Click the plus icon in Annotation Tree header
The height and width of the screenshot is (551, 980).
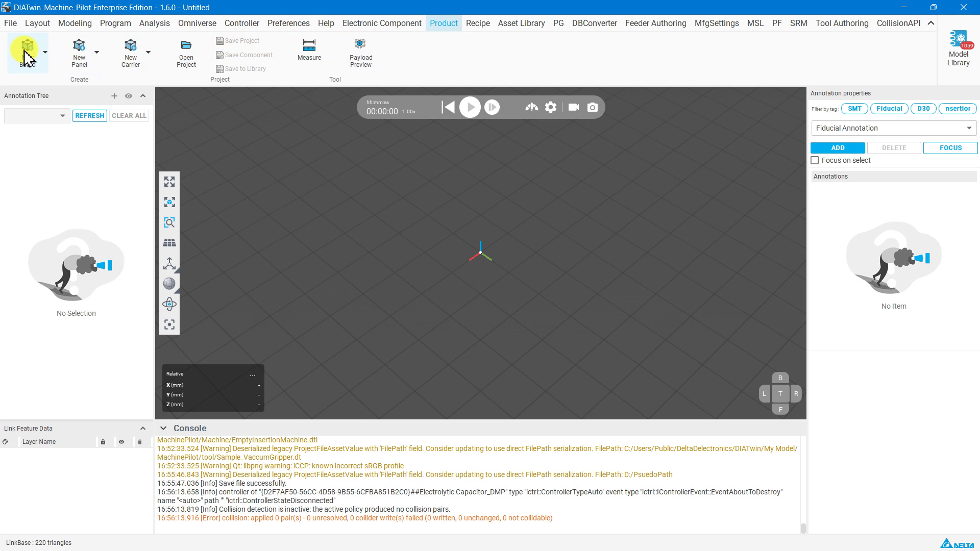pos(114,96)
